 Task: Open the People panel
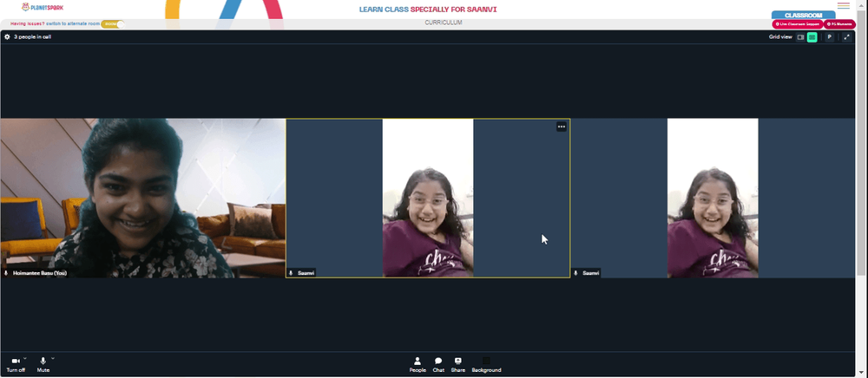click(418, 365)
